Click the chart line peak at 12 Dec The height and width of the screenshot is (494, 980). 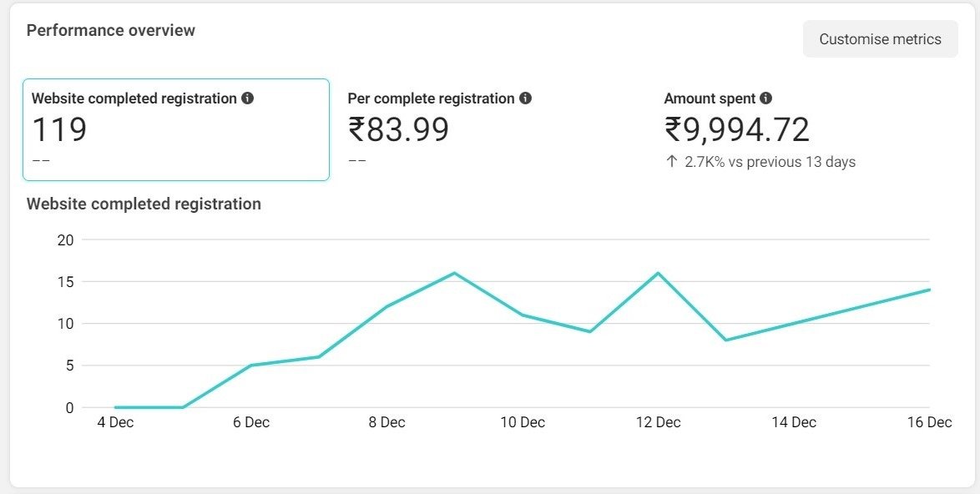coord(658,273)
